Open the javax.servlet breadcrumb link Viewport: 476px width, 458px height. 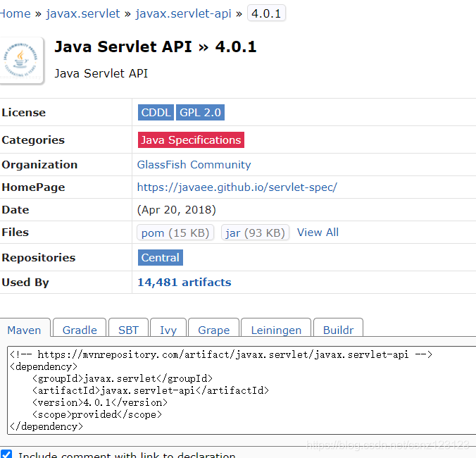pos(83,13)
